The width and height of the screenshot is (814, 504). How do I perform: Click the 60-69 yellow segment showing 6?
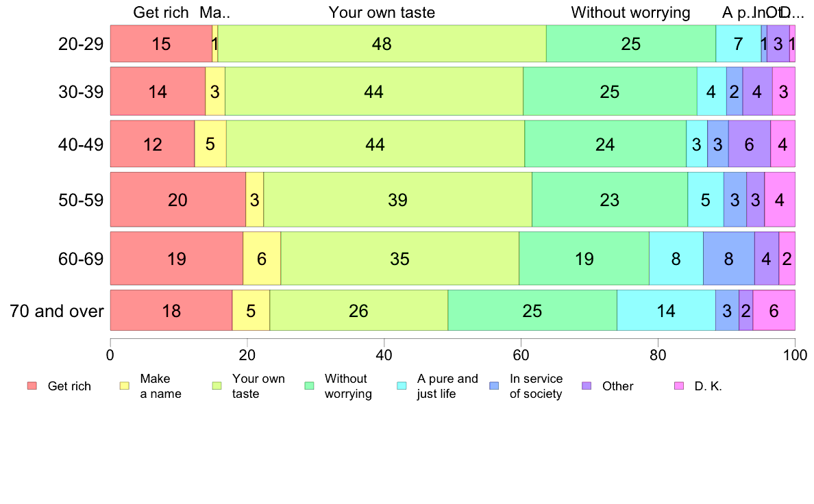click(262, 258)
